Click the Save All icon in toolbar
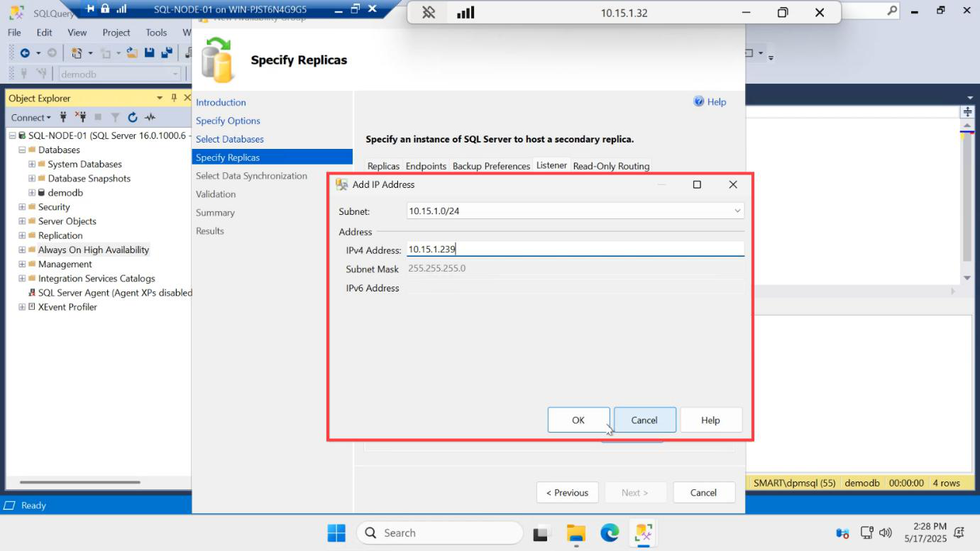This screenshot has width=980, height=551. point(167,52)
